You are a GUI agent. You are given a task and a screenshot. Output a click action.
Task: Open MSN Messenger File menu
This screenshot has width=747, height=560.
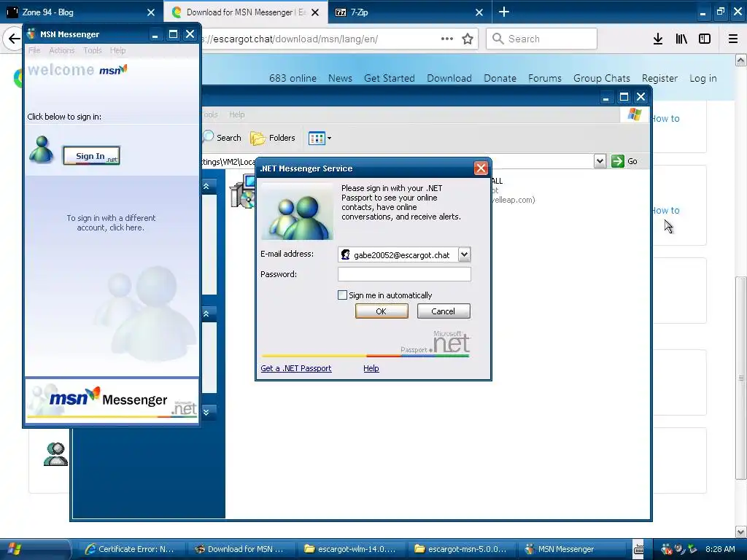pyautogui.click(x=34, y=50)
